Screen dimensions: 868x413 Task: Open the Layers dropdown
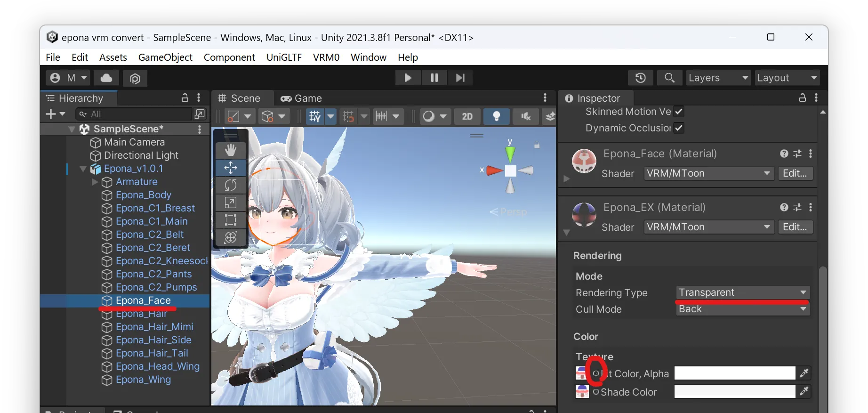click(718, 78)
